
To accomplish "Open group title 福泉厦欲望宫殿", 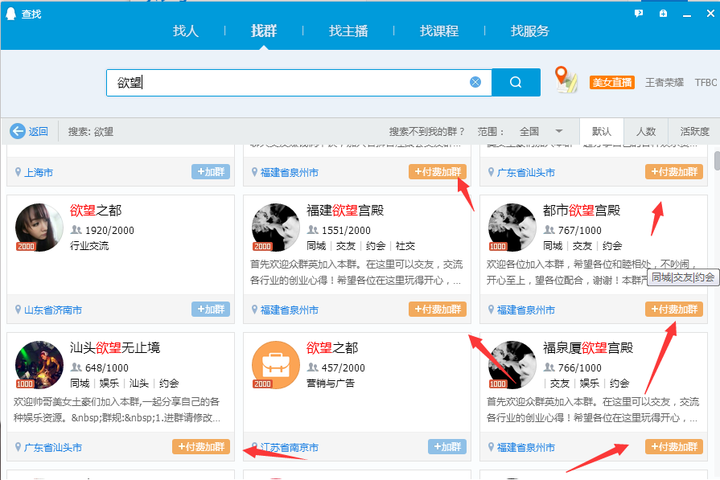I will (x=588, y=348).
